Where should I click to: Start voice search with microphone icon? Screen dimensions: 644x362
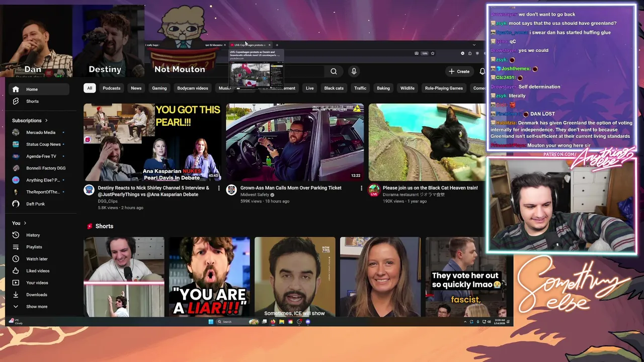(x=354, y=71)
